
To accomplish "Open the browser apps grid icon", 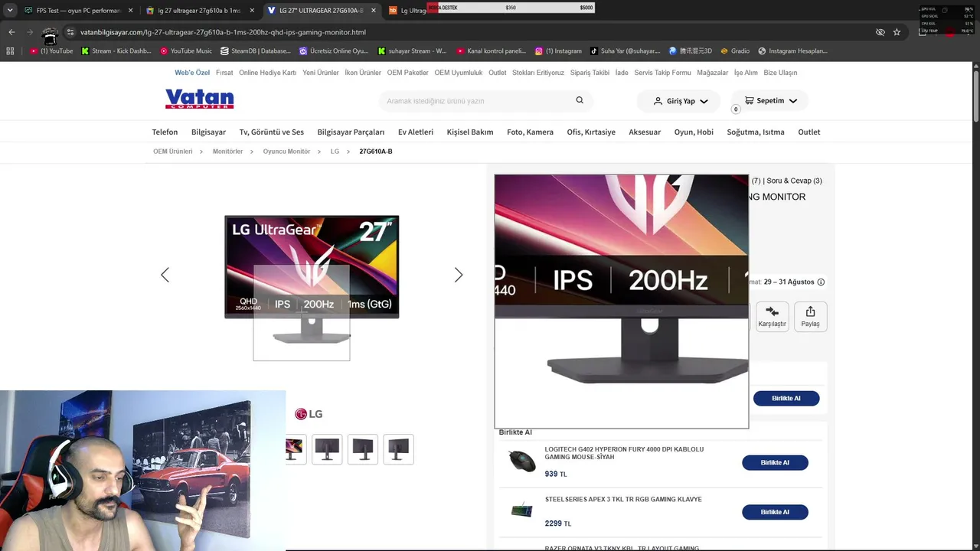I will point(10,51).
